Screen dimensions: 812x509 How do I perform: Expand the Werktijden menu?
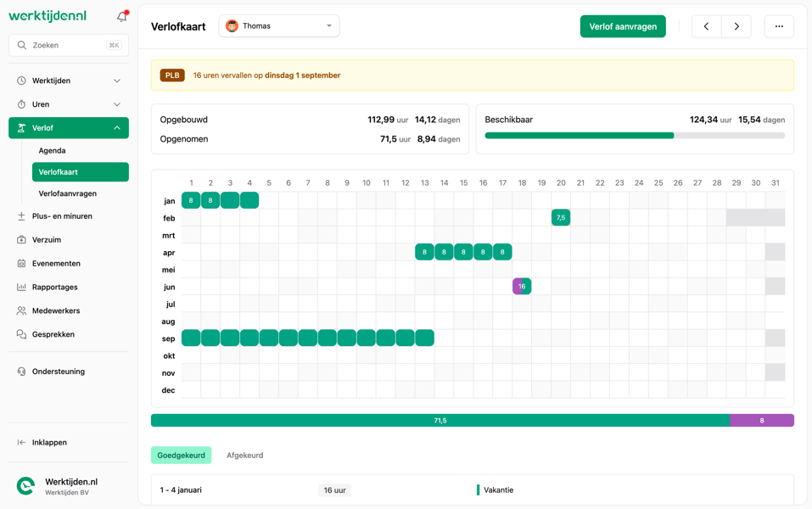click(x=68, y=81)
